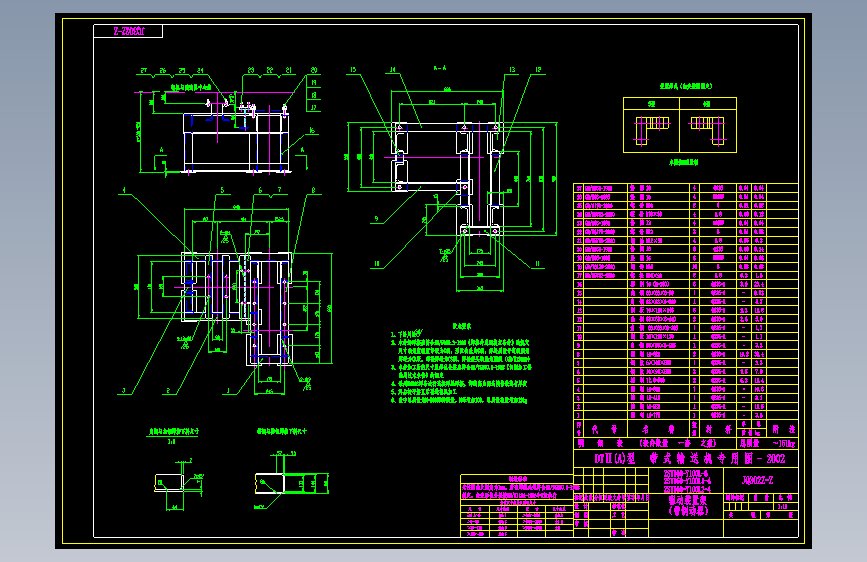Image resolution: width=867 pixels, height=562 pixels.
Task: Click the drawing number JQ302Z-Z in title block
Action: 757,481
